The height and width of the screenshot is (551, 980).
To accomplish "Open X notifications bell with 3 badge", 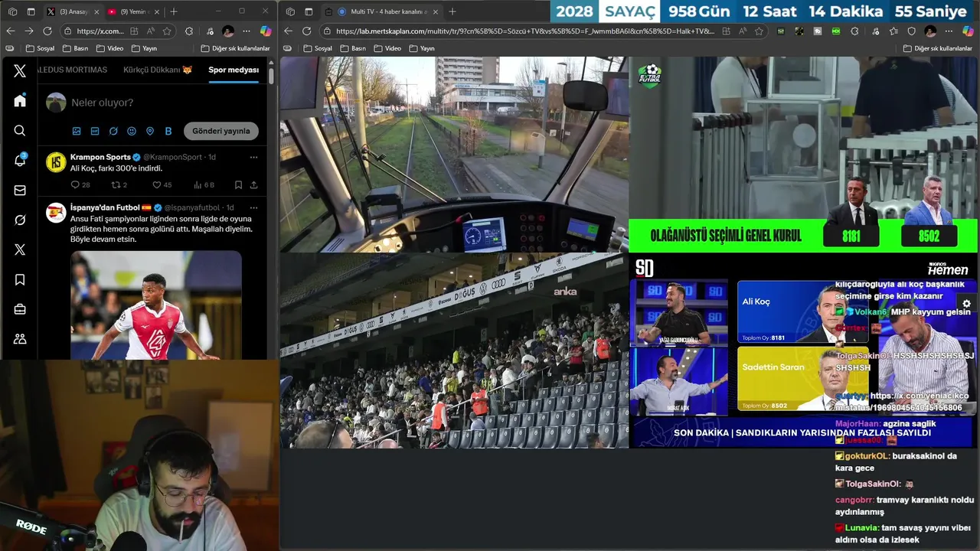I will [x=20, y=160].
